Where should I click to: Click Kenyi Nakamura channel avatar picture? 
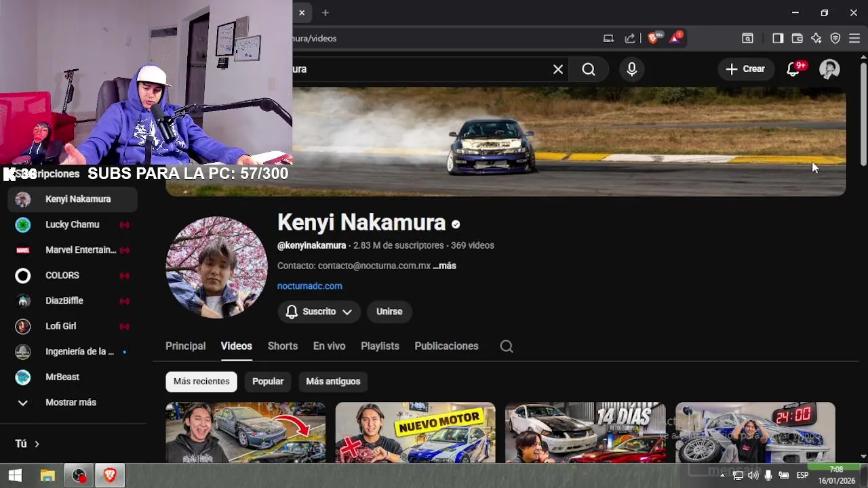pyautogui.click(x=217, y=267)
